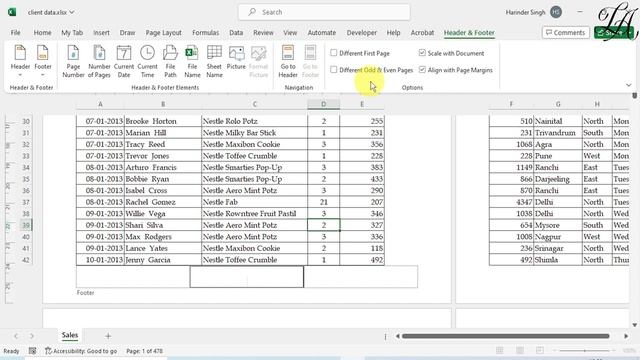Switch to the Home tab
Viewport: 640px width, 360px height.
tap(42, 33)
